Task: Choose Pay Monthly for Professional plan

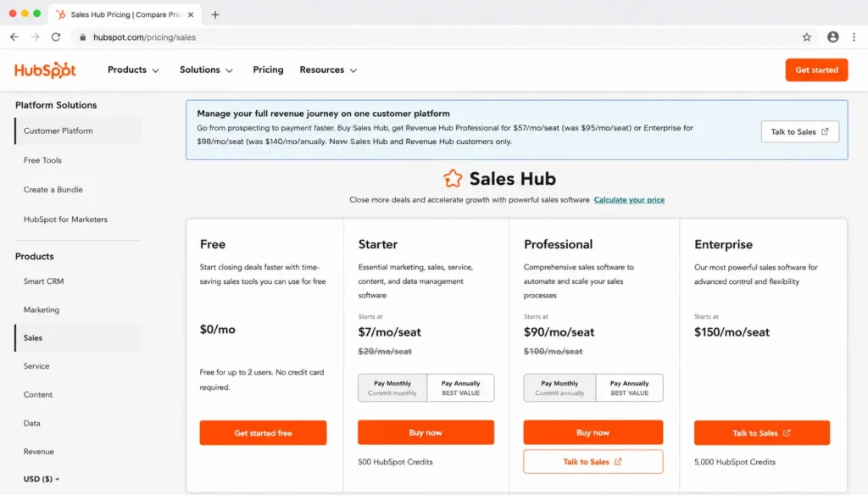Action: point(559,387)
